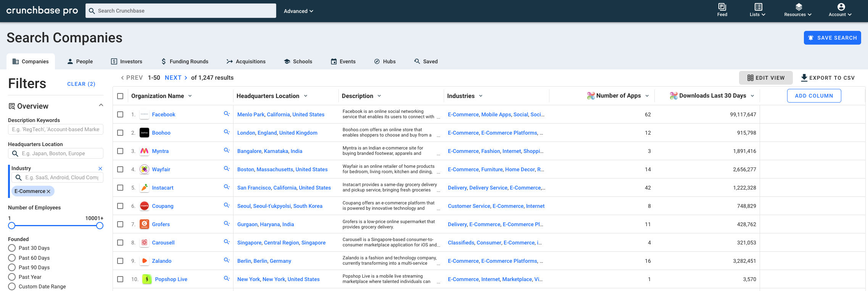Select the Past 30 Days founded option

point(12,248)
